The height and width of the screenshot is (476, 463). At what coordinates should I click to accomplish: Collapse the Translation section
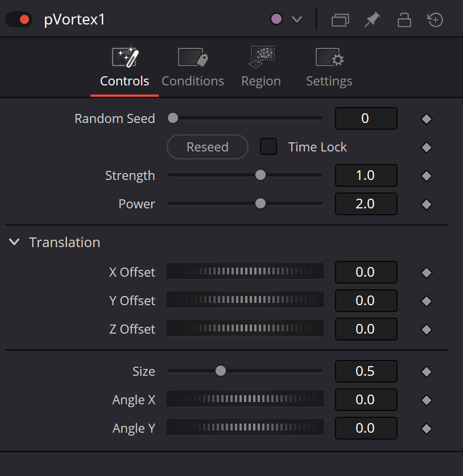tap(14, 242)
